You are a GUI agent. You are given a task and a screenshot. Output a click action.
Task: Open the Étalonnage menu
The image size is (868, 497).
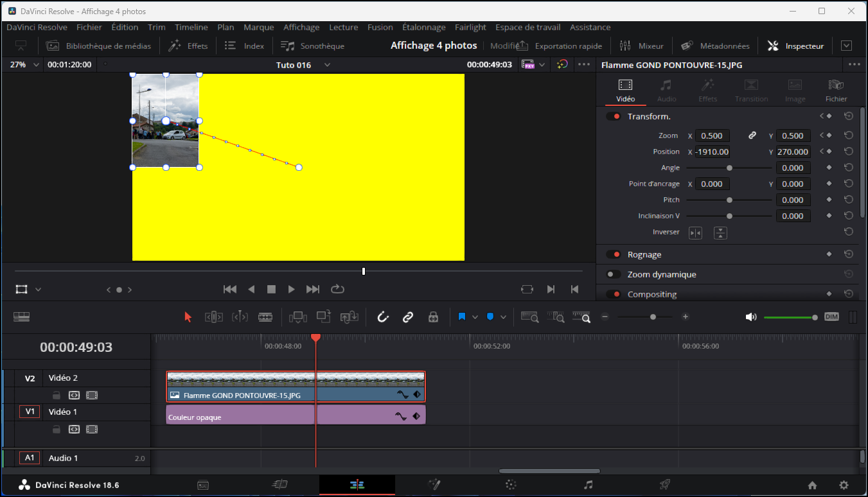pyautogui.click(x=423, y=27)
